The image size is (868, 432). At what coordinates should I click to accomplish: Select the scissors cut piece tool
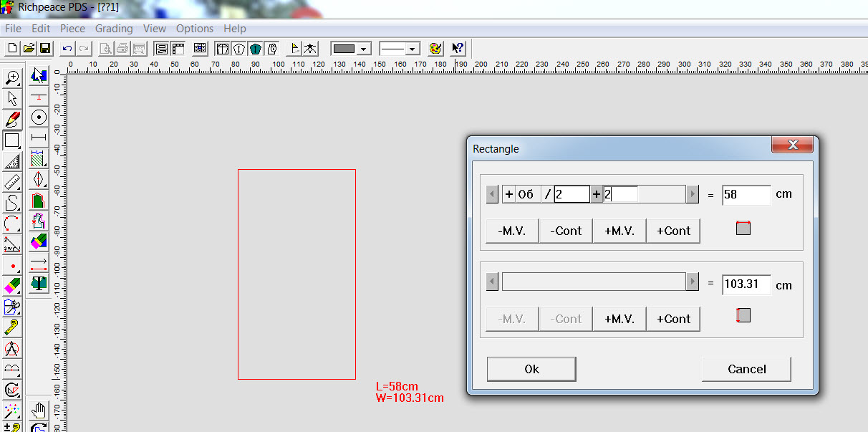pos(12,307)
